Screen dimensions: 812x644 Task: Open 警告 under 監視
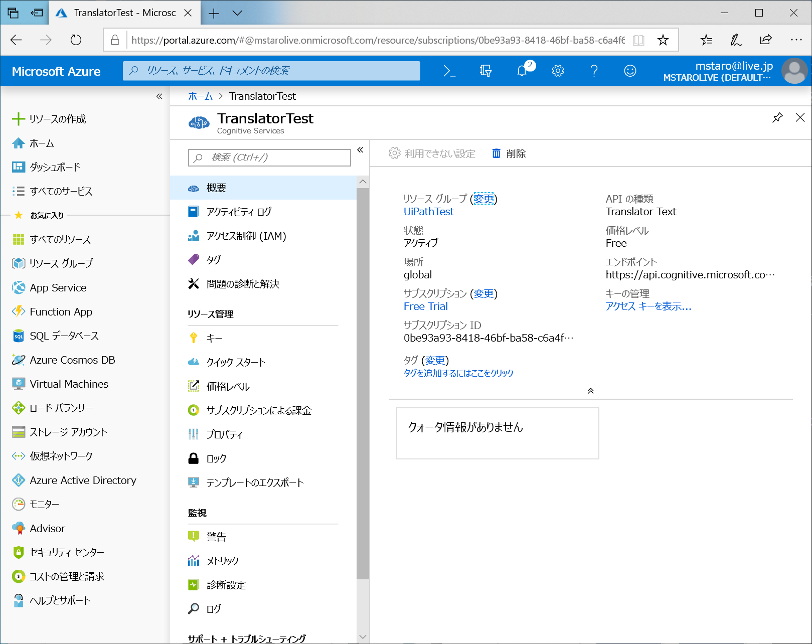tap(263, 537)
